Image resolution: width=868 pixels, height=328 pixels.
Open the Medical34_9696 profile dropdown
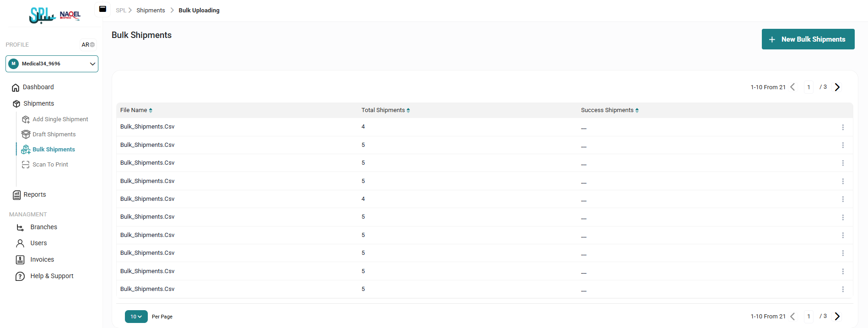tap(52, 64)
